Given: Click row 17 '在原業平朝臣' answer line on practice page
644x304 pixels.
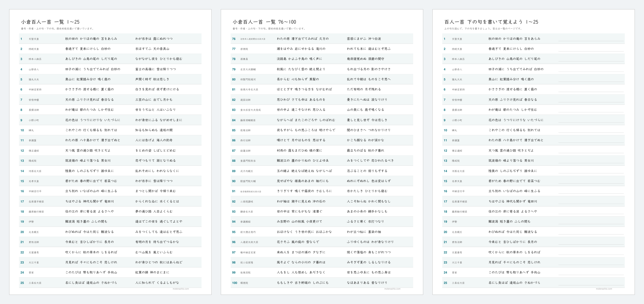Looking at the screenshot, I should (591, 203).
